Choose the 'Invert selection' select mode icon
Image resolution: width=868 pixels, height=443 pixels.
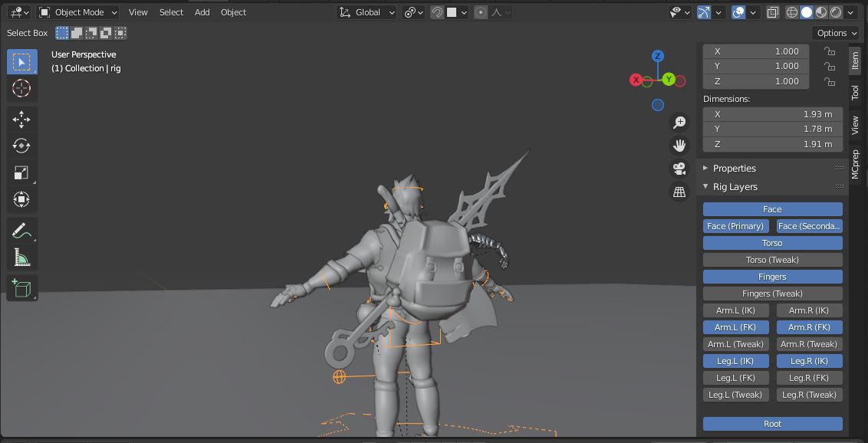tap(106, 33)
